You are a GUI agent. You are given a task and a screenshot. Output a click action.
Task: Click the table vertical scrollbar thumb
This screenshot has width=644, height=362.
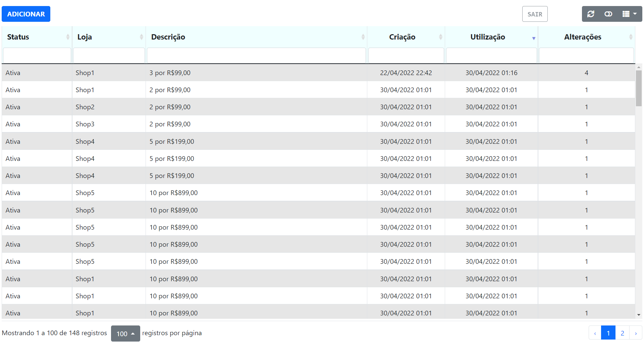(x=639, y=88)
